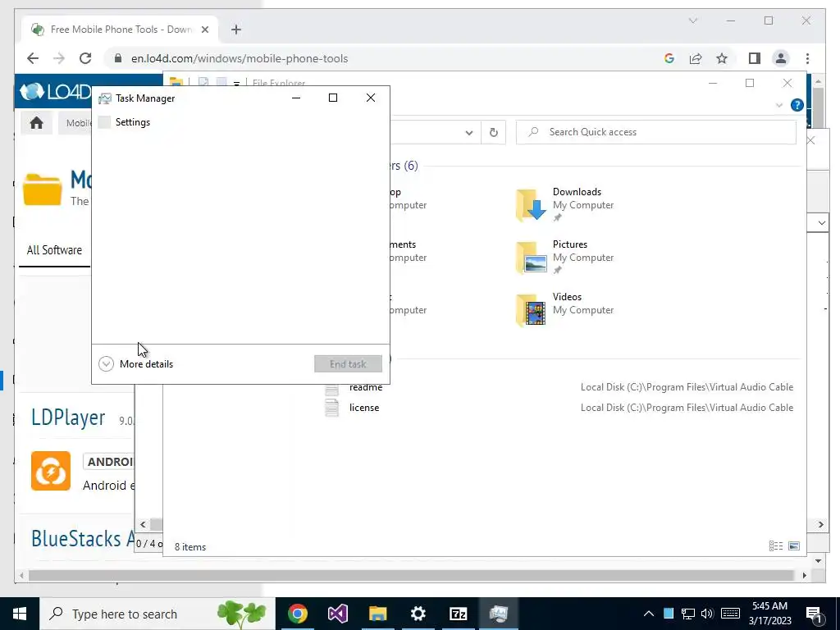The height and width of the screenshot is (630, 840).
Task: Reload the Chrome page
Action: pos(85,58)
